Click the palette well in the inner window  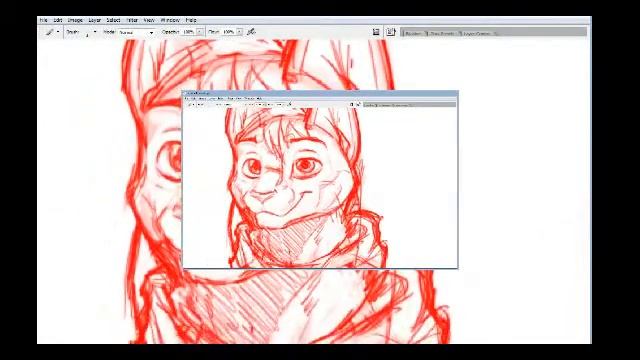tap(409, 105)
